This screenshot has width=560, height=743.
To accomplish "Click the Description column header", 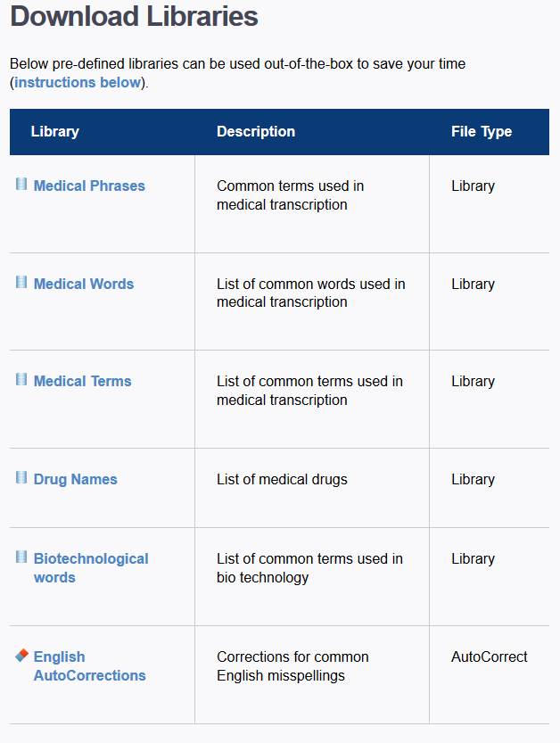I will tap(256, 131).
